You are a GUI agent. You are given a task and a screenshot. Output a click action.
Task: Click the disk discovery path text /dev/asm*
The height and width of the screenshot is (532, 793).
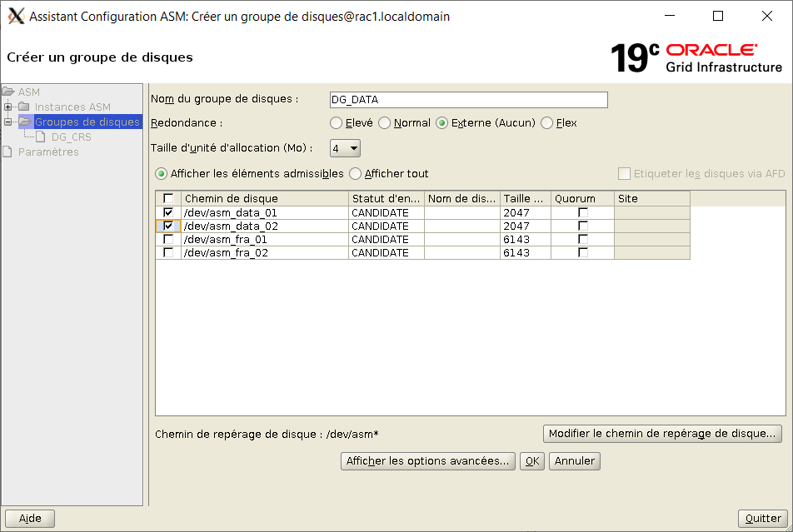click(x=352, y=435)
